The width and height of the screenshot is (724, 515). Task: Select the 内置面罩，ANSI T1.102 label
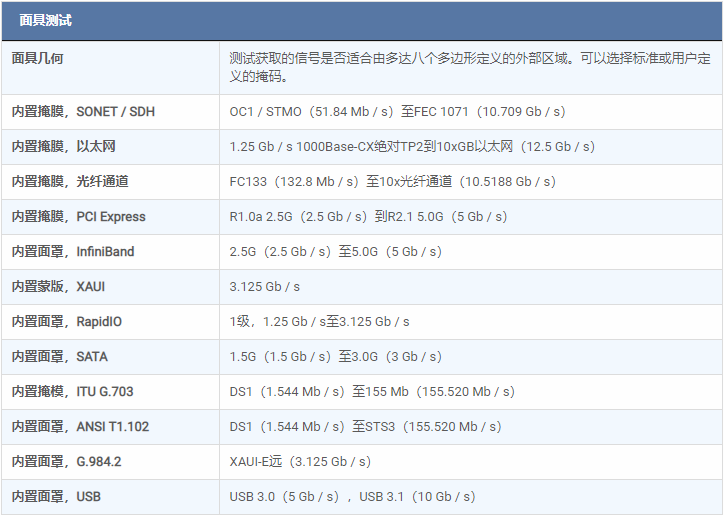80,427
